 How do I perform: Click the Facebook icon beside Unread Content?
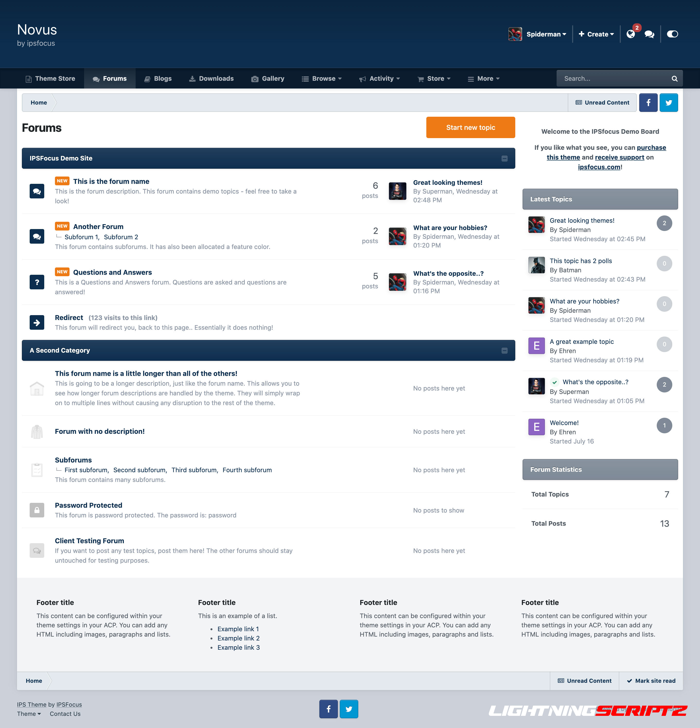(x=648, y=103)
